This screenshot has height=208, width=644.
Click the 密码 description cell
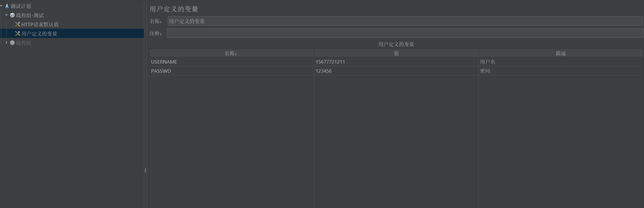[x=561, y=71]
